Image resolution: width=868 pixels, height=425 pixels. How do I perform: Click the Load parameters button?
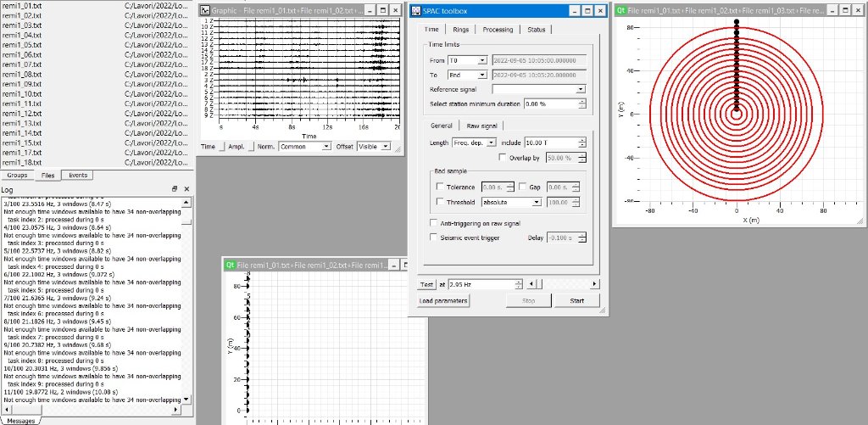click(443, 300)
